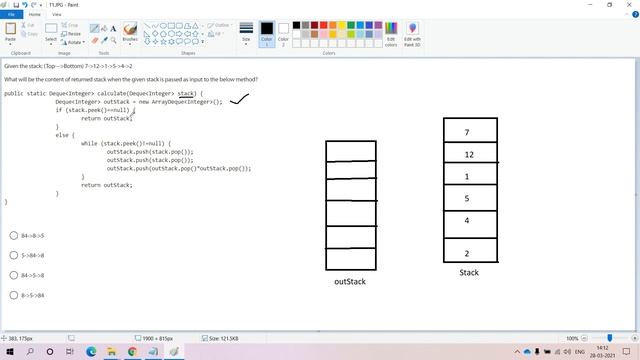
Task: Switch to the Home ribbon tab
Action: pos(35,14)
